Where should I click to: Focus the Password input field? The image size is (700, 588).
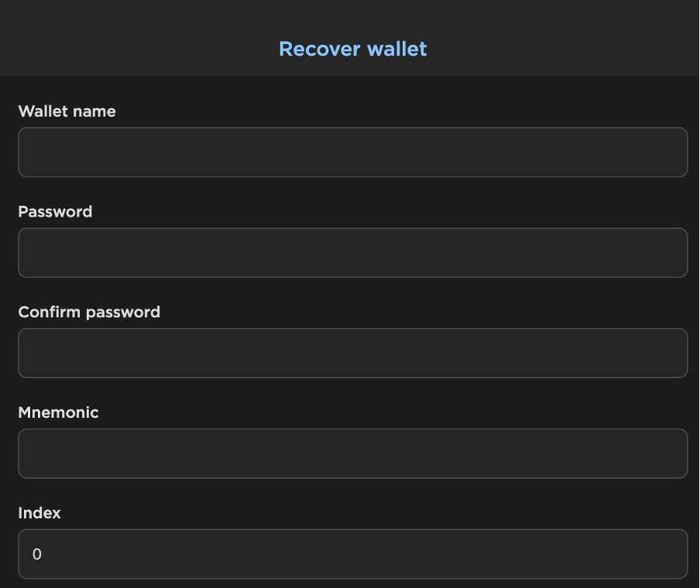point(352,253)
